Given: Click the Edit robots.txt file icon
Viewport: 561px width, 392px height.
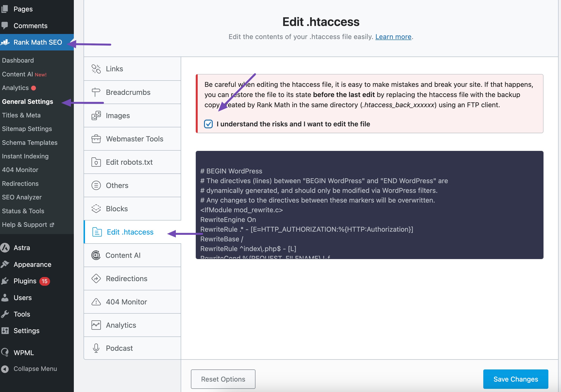Looking at the screenshot, I should 96,162.
